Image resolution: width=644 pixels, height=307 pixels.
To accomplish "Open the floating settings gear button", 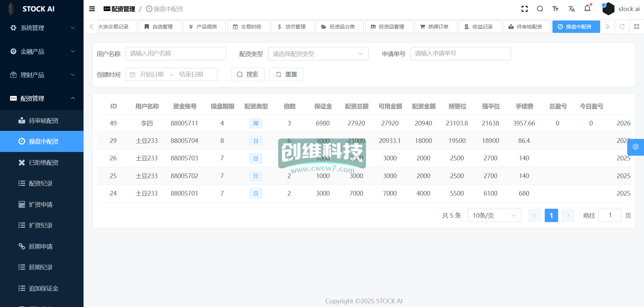I will pyautogui.click(x=635, y=147).
